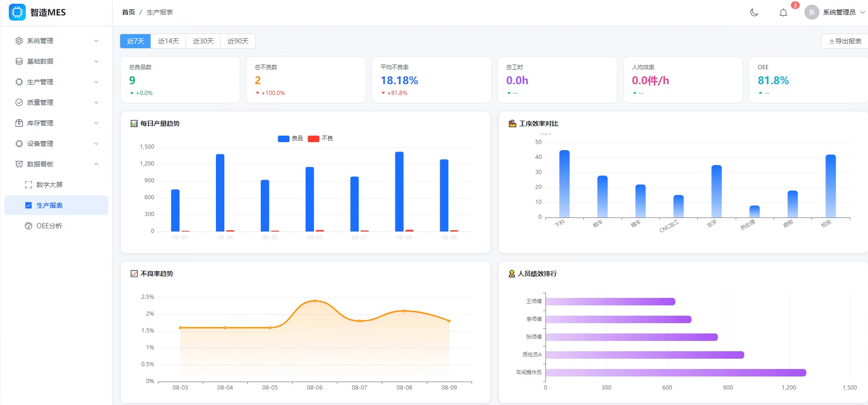Collapse the 数据看板 menu chevron
868x405 pixels.
coord(96,164)
